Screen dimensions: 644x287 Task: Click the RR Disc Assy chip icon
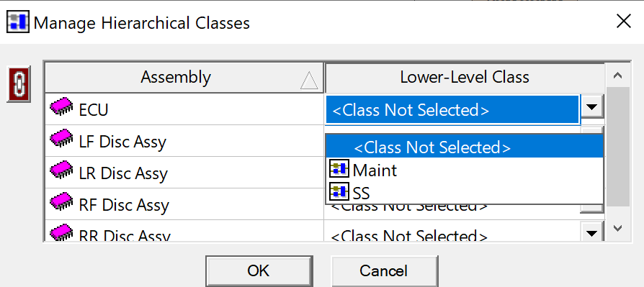click(62, 232)
